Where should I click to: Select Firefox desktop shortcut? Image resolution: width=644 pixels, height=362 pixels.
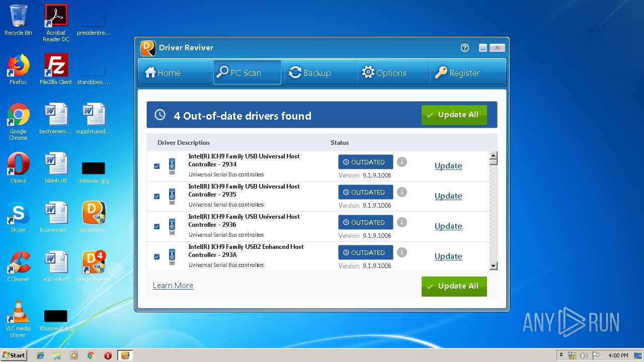coord(18,69)
